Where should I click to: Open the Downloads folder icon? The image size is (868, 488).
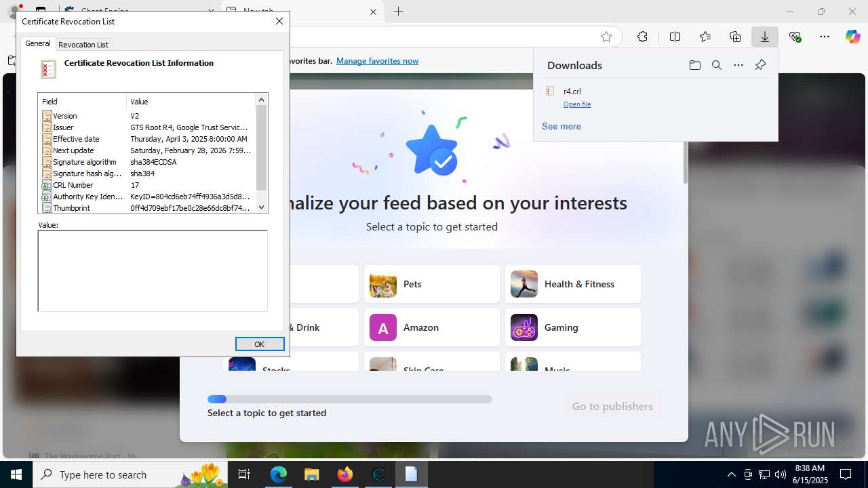(694, 65)
